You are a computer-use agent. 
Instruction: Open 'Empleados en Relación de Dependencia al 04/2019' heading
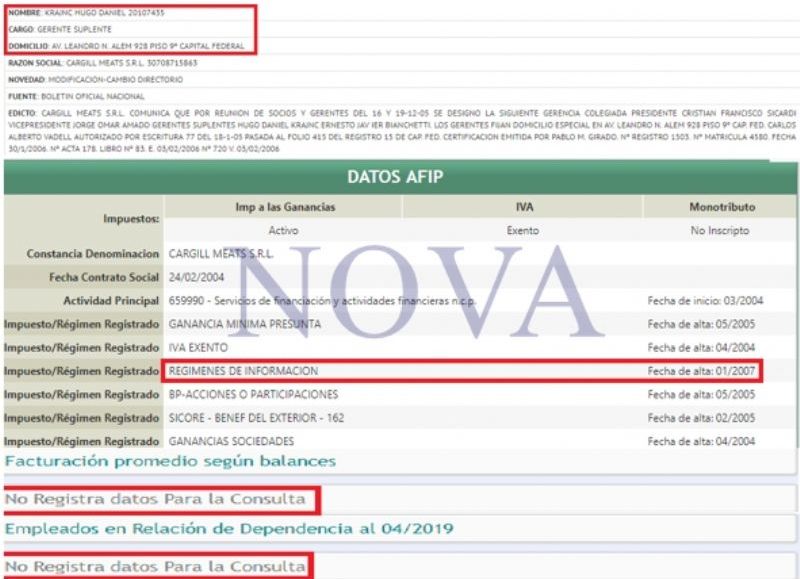click(229, 528)
